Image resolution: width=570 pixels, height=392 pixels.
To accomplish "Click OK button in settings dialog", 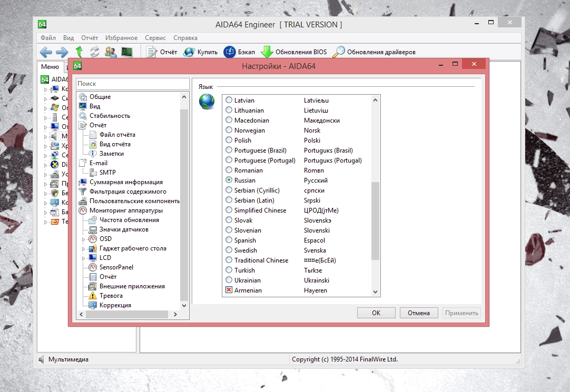I will pos(376,313).
